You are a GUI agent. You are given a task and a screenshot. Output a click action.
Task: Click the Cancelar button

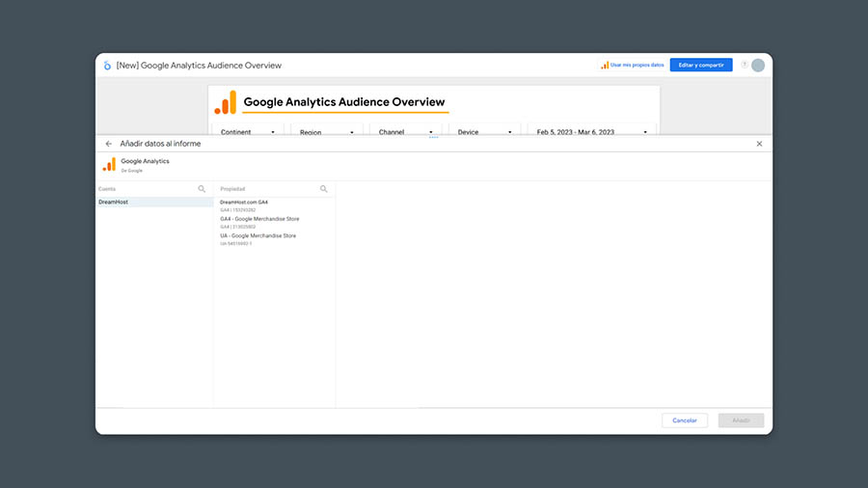(x=684, y=420)
